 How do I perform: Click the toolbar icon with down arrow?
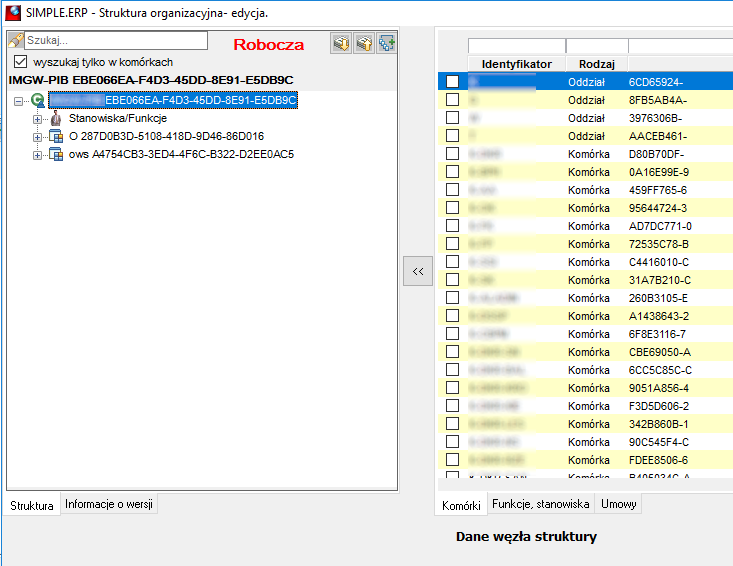pyautogui.click(x=341, y=43)
